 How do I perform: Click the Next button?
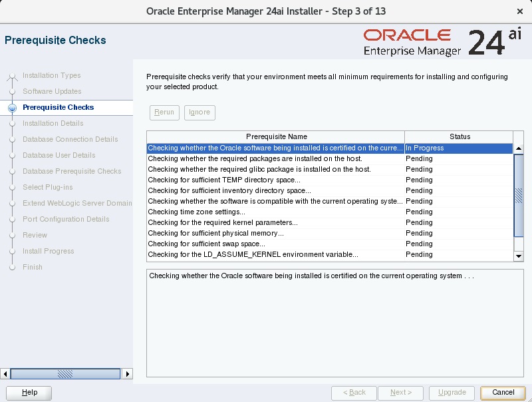point(401,393)
